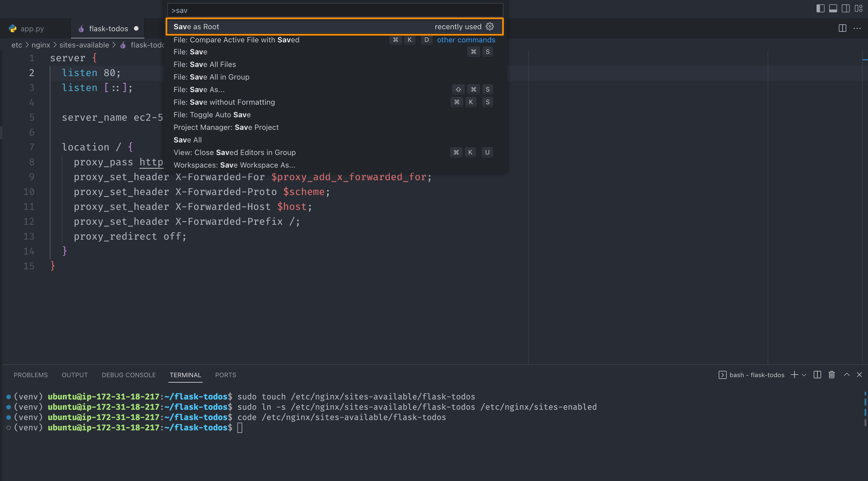This screenshot has width=868, height=481.
Task: Choose File: Save without Formatting
Action: (x=335, y=102)
